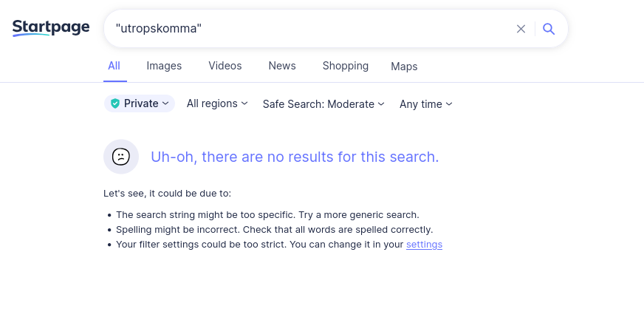
Task: Go to the News tab
Action: point(282,66)
